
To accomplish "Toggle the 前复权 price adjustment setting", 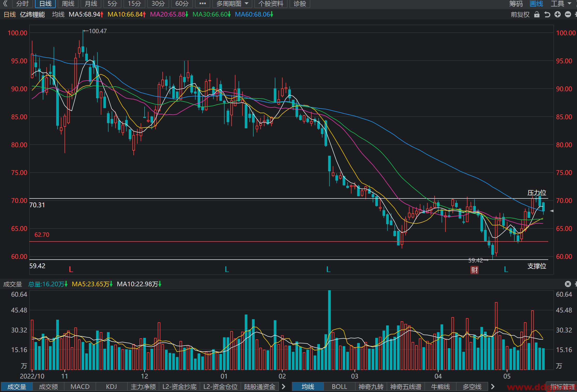I will [x=520, y=15].
